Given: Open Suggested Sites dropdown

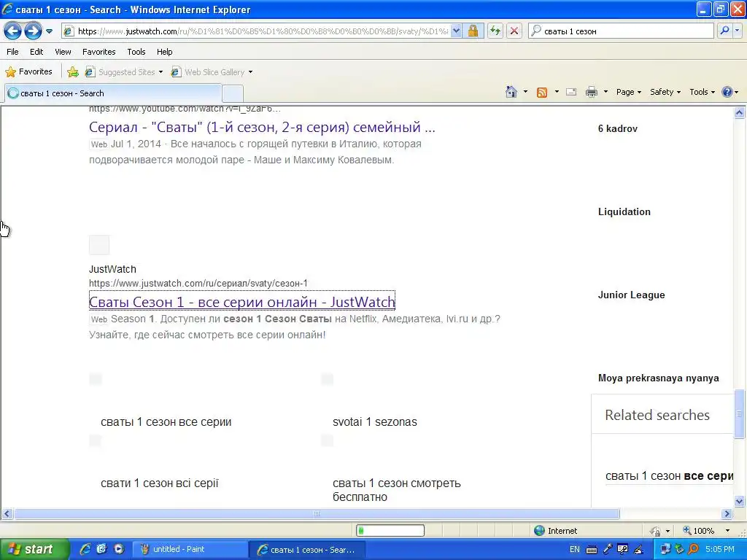Looking at the screenshot, I should point(124,72).
